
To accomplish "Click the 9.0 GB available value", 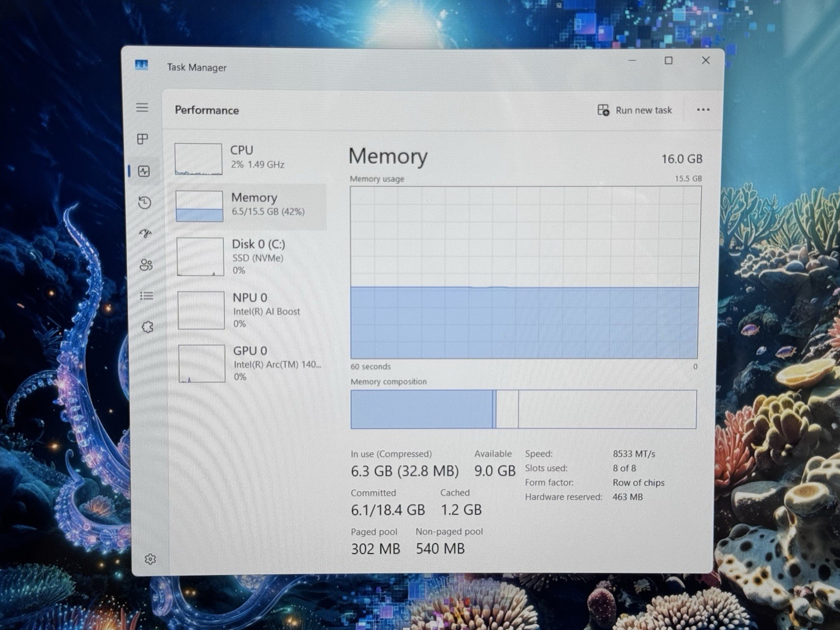I will tap(495, 471).
